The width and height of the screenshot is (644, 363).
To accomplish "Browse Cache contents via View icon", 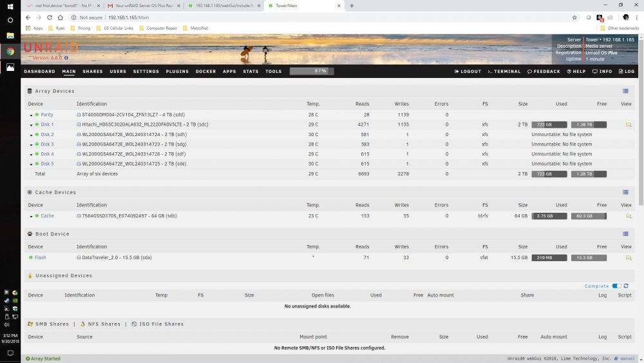I will tap(629, 216).
